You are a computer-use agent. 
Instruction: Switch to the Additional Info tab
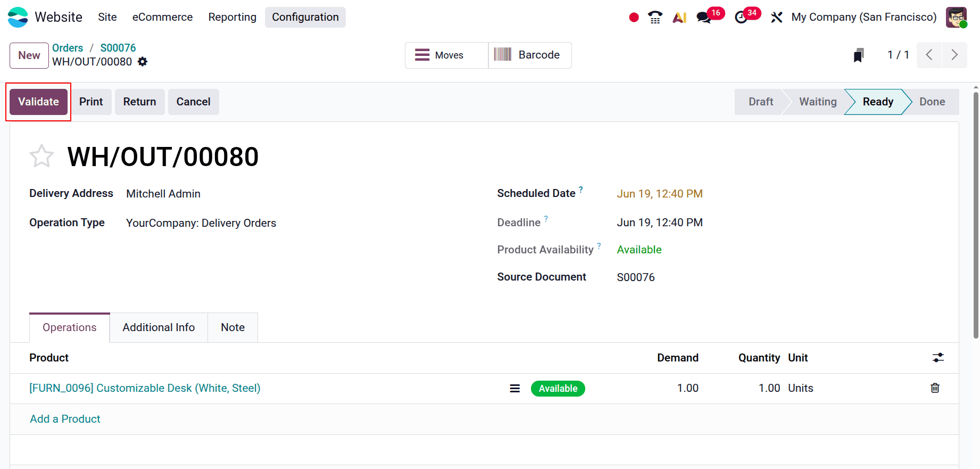pyautogui.click(x=159, y=327)
